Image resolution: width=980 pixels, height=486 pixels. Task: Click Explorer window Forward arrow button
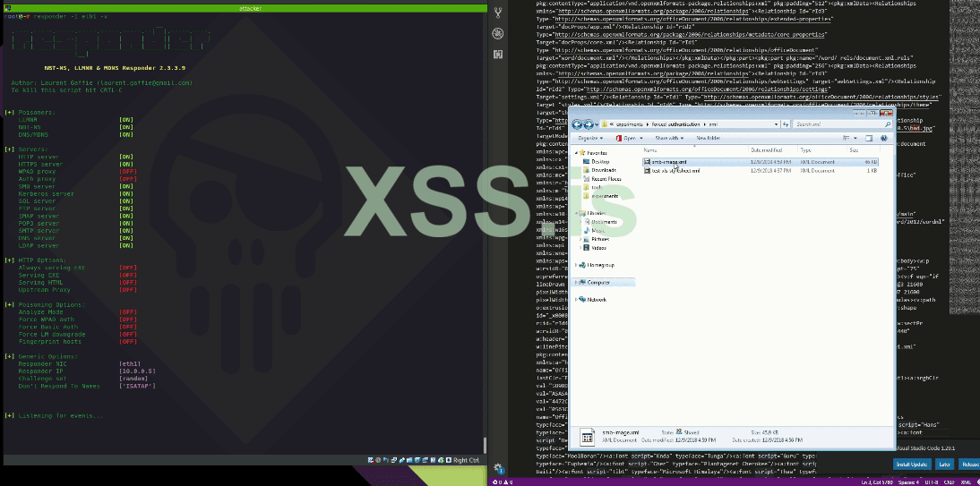click(x=589, y=124)
